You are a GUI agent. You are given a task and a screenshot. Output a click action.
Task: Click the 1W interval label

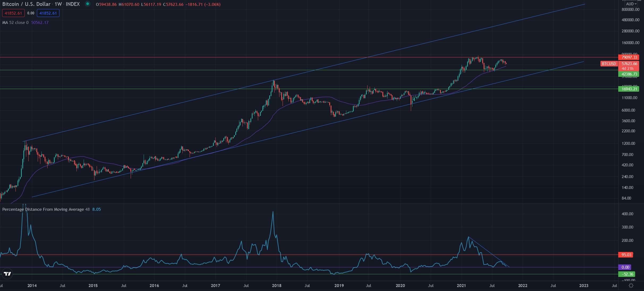point(58,4)
